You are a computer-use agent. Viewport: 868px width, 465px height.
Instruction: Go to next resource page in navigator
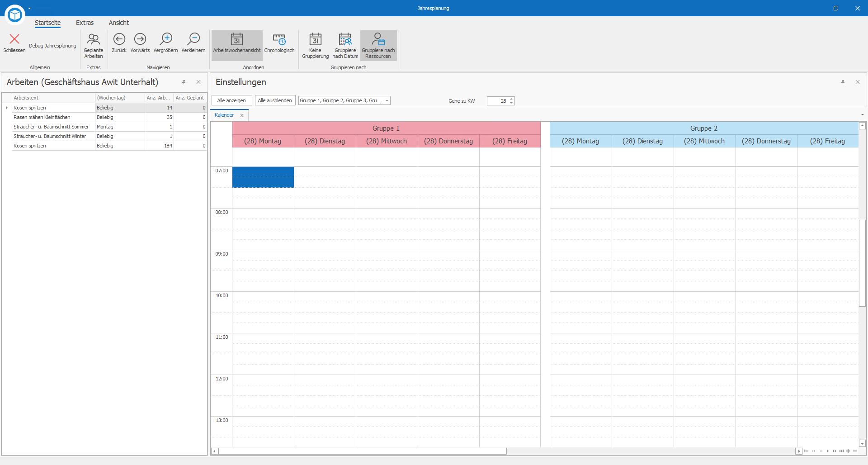(835, 451)
